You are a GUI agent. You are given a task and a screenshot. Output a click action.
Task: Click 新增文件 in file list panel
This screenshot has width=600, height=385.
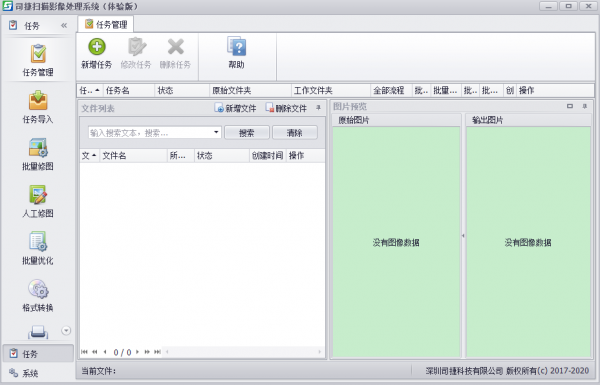coord(235,108)
